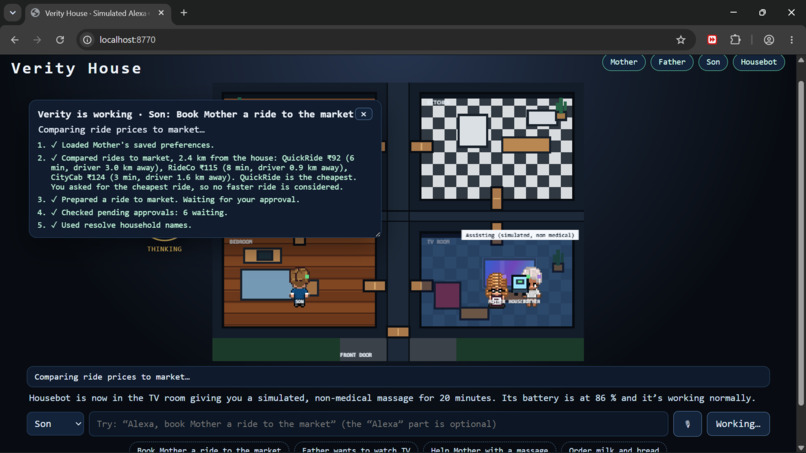
Task: Click step 4 Checked pending approvals
Action: coord(133,212)
